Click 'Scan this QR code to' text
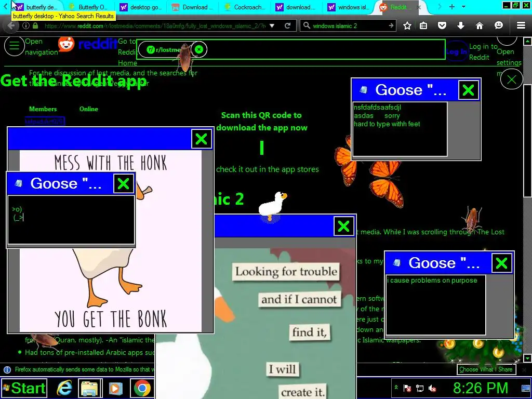 point(261,115)
